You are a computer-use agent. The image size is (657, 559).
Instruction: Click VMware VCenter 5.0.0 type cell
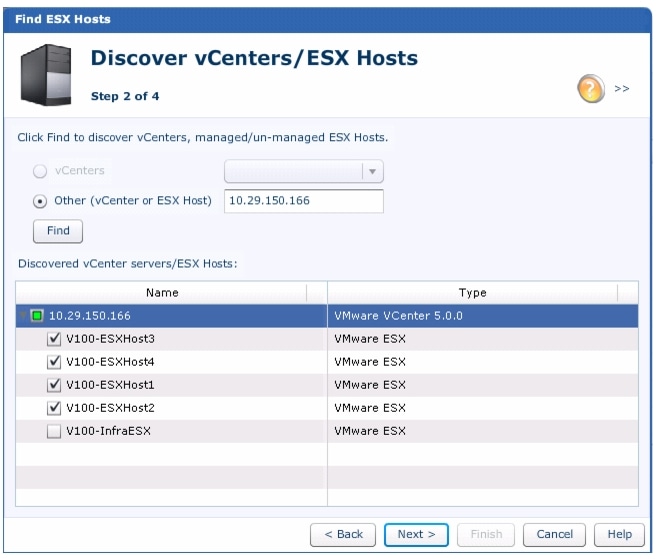coord(398,316)
